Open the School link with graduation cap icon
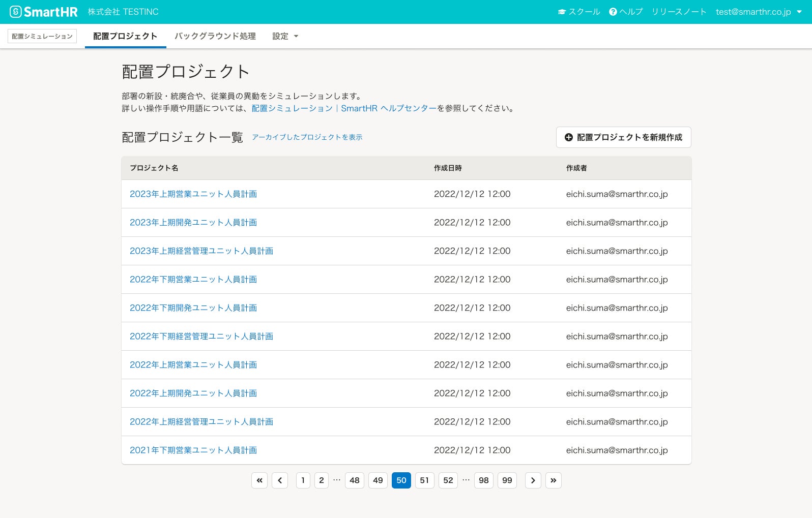 [x=579, y=12]
